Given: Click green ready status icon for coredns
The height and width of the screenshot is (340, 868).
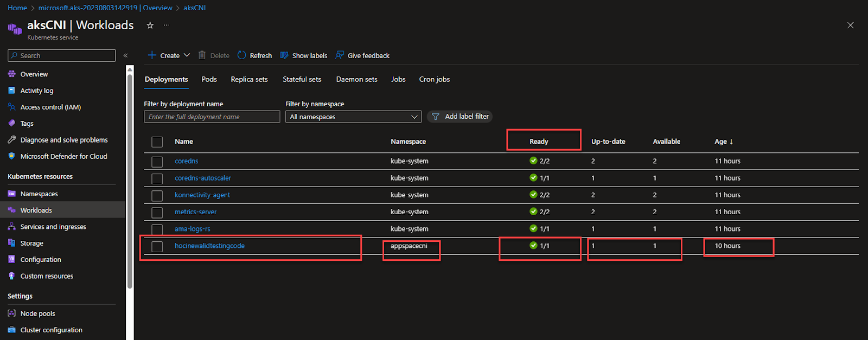Looking at the screenshot, I should [533, 161].
